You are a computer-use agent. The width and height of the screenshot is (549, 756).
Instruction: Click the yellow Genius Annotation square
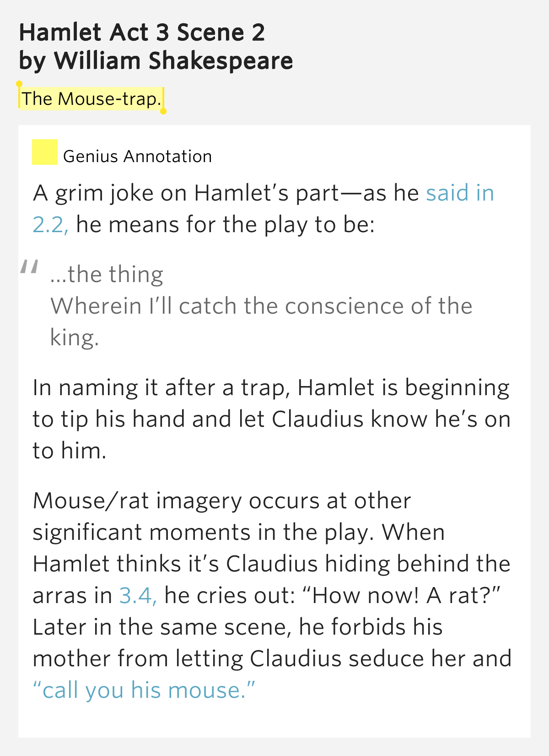coord(44,152)
